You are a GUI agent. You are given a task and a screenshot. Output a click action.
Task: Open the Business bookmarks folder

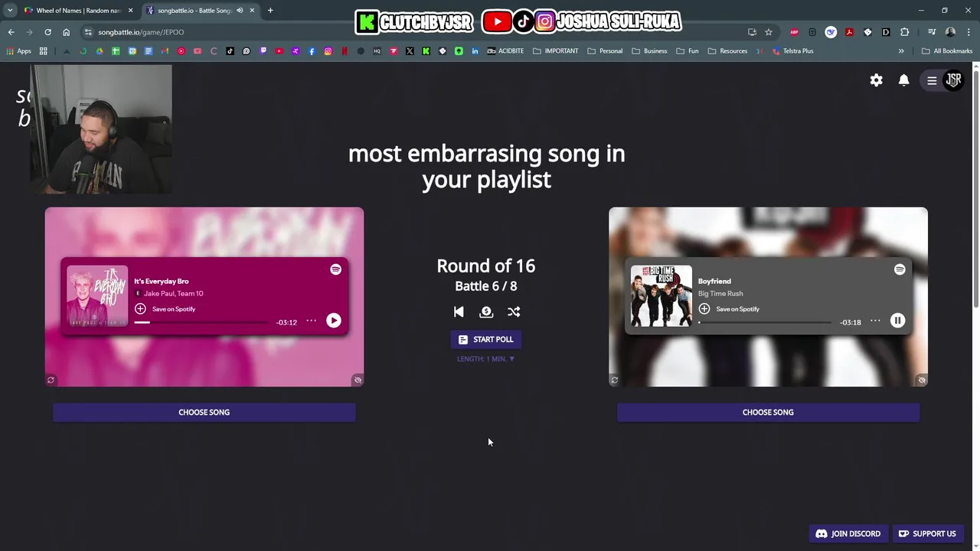649,51
